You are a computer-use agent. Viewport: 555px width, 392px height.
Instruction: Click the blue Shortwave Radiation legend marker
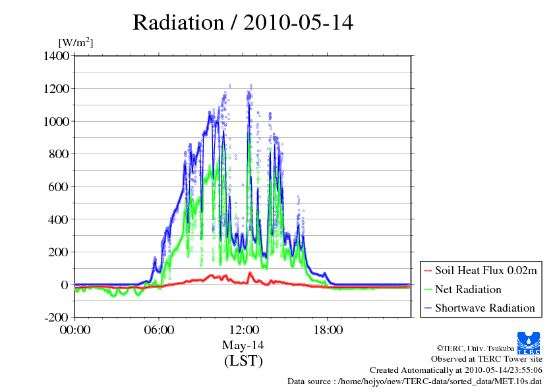[x=428, y=308]
